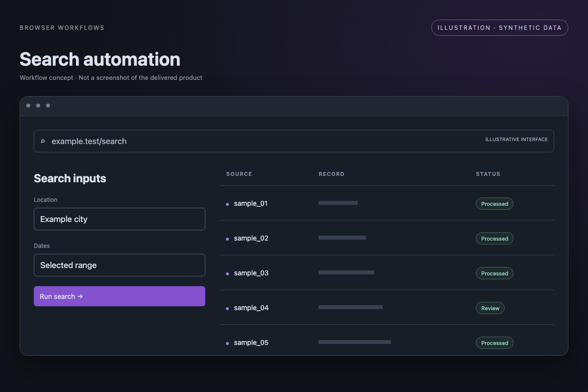Screen dimensions: 588x392
Task: Click the example.test/search address bar
Action: 294,141
